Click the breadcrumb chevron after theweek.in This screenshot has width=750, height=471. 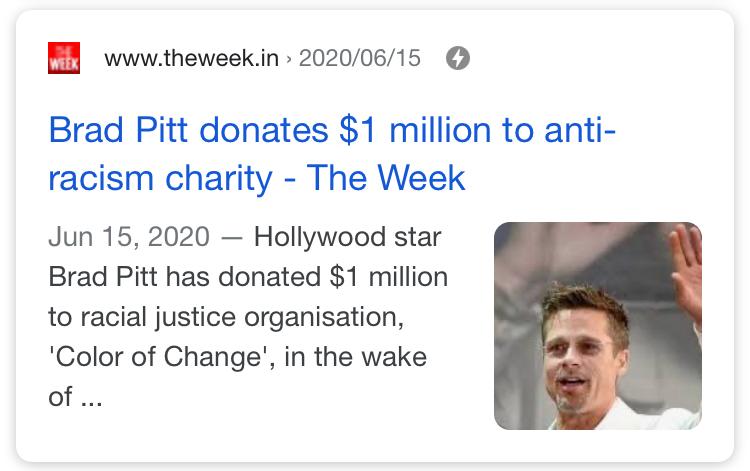(x=289, y=59)
